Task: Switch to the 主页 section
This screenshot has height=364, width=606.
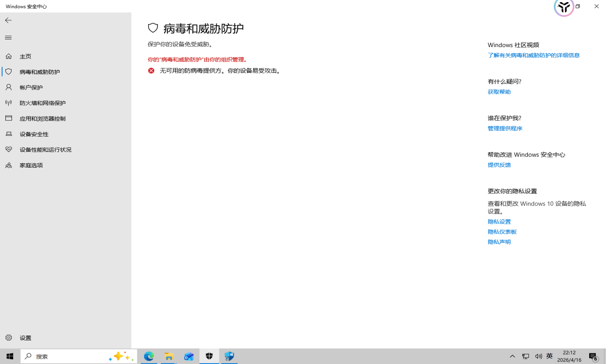Action: click(25, 56)
